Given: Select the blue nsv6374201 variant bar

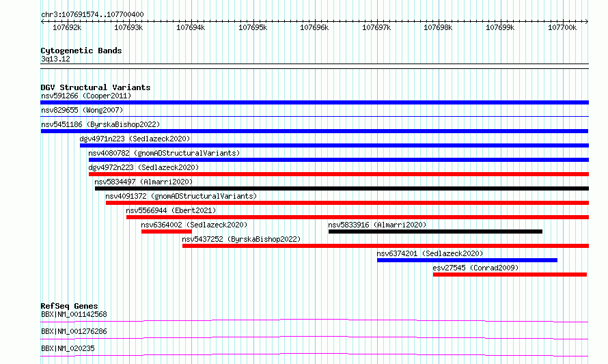Looking at the screenshot, I should 467,260.
